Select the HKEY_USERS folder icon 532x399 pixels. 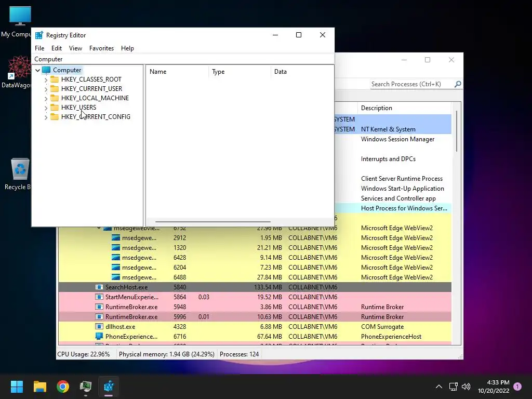click(54, 107)
